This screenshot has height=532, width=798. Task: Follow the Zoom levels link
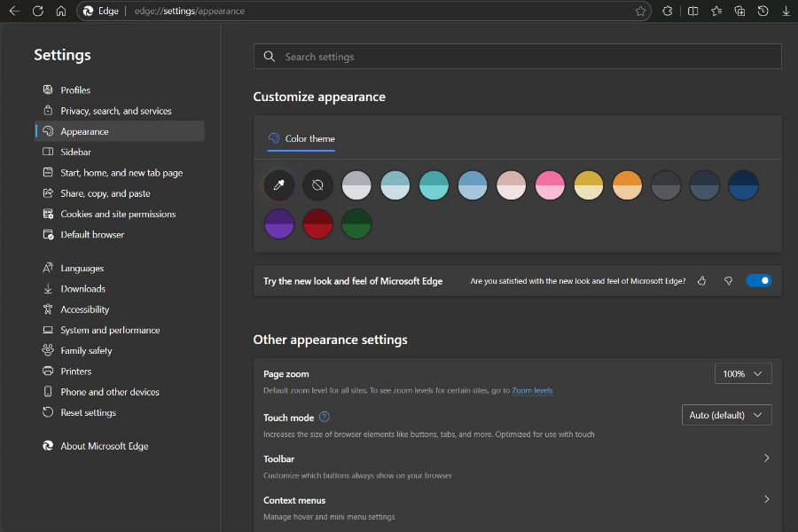(x=532, y=390)
